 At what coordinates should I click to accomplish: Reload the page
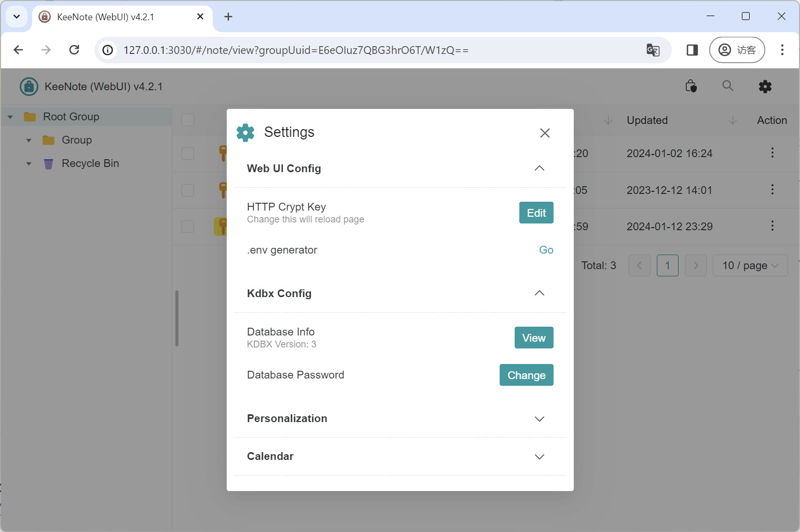tap(74, 50)
